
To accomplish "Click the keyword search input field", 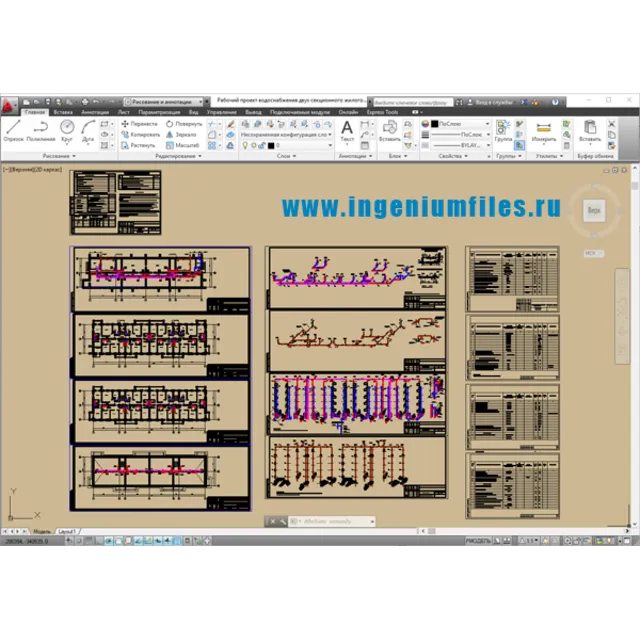I will (413, 102).
